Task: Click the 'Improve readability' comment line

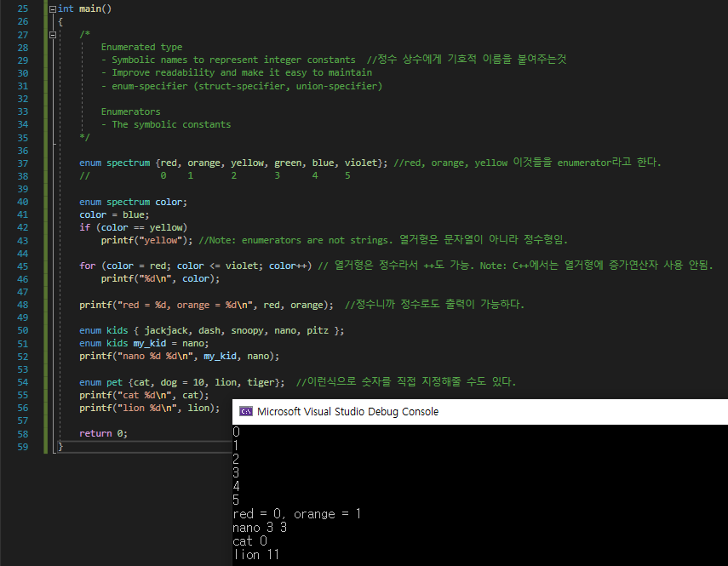Action: pyautogui.click(x=237, y=73)
